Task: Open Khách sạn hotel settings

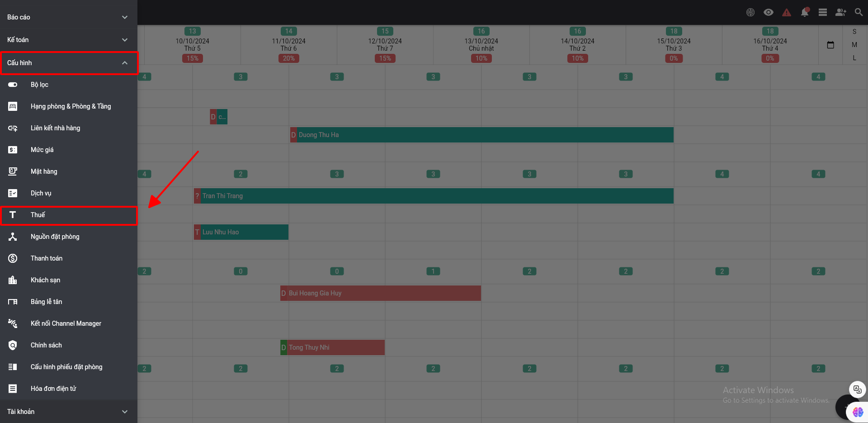Action: (69, 280)
